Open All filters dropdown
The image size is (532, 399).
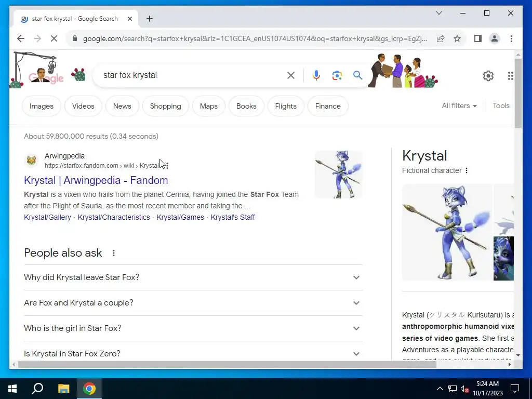coord(459,106)
